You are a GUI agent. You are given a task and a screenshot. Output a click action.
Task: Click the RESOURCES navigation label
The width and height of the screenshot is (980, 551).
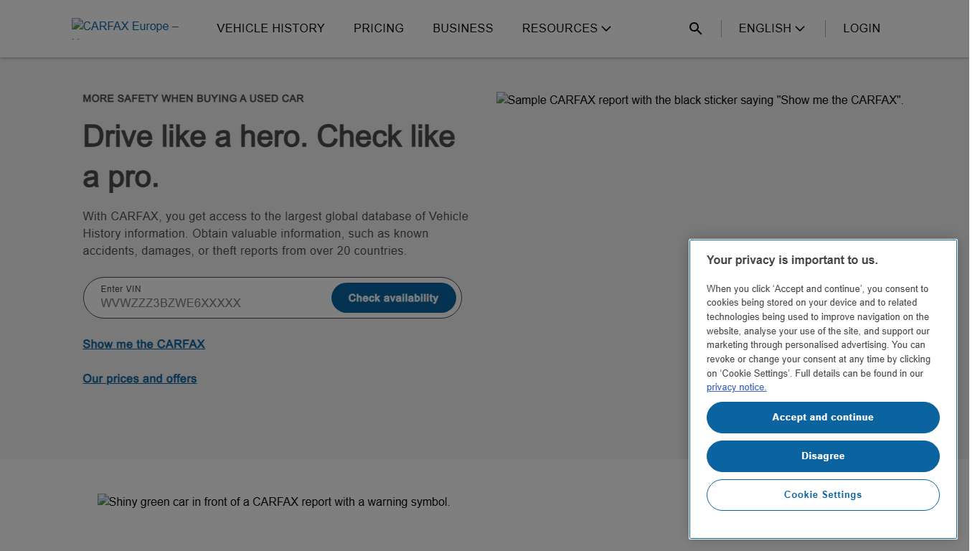click(560, 28)
